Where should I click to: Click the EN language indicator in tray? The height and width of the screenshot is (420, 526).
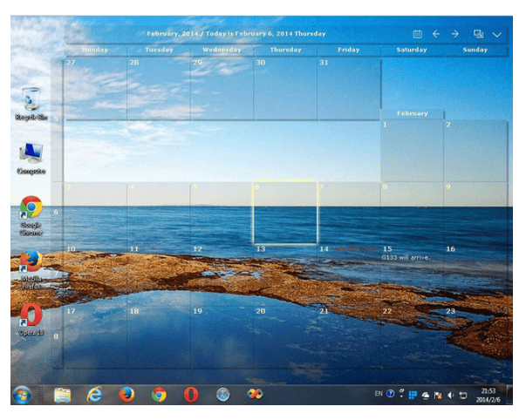[x=379, y=394]
